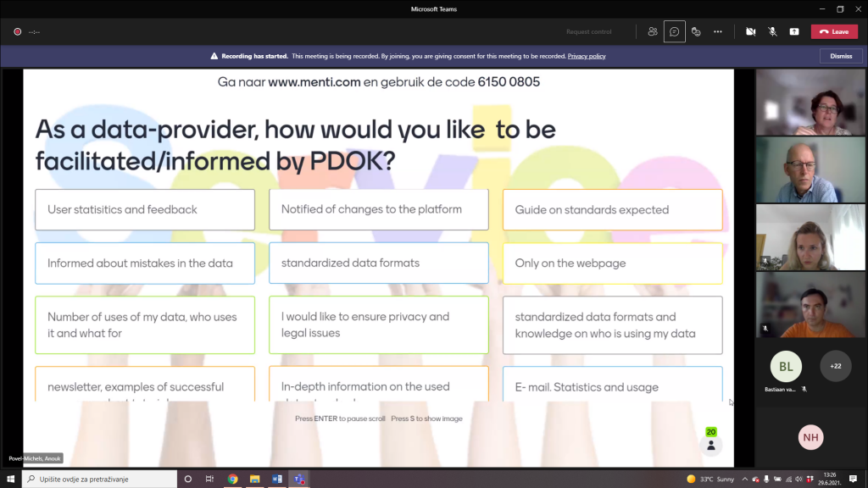Click the Request control menu item
868x488 pixels.
pos(588,31)
